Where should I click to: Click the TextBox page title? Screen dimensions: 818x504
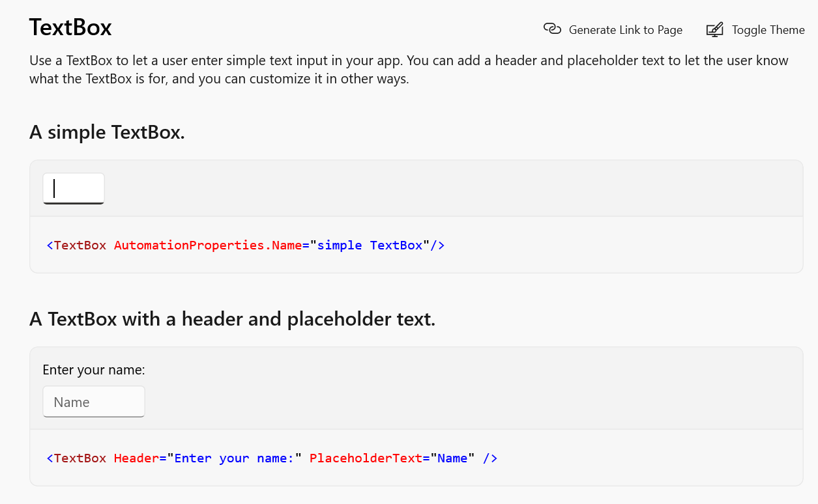click(70, 27)
